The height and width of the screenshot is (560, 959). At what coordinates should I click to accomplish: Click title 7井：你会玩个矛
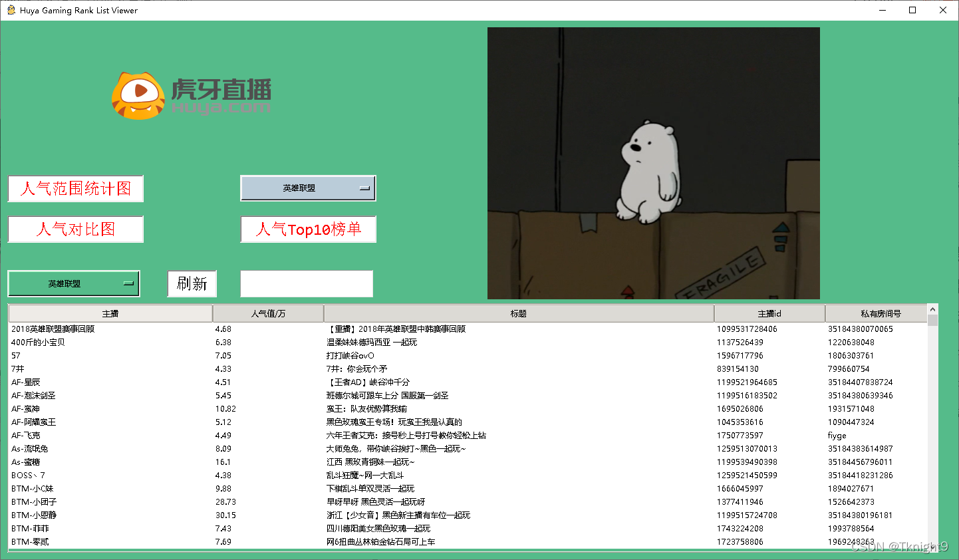[x=356, y=368]
